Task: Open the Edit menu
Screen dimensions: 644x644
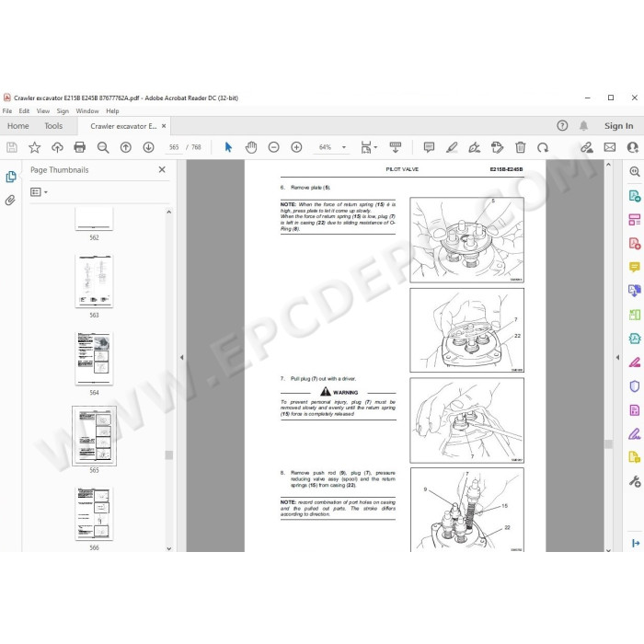Action: [24, 111]
